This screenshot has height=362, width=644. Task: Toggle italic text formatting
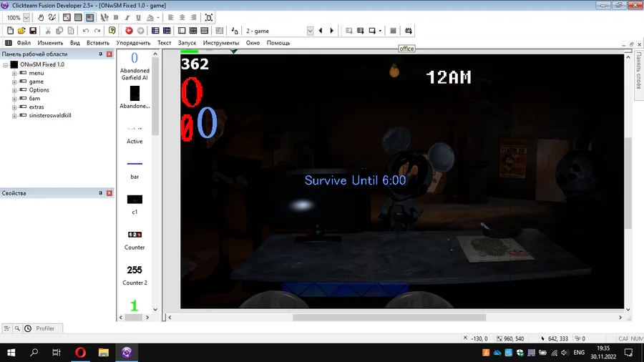point(127,18)
